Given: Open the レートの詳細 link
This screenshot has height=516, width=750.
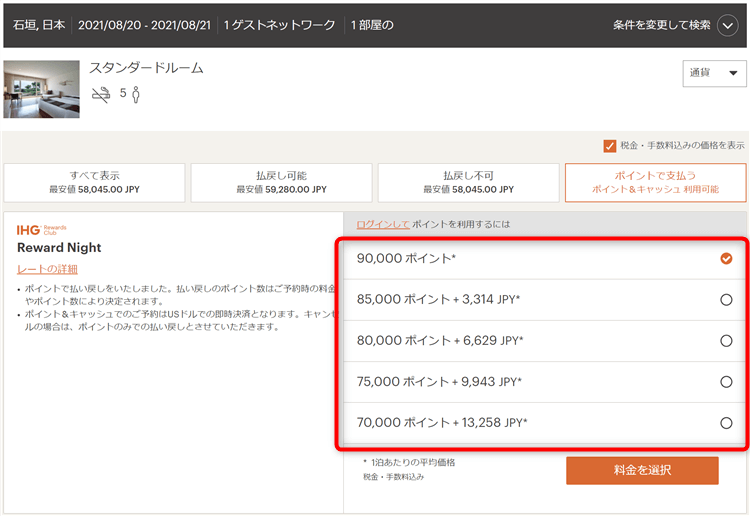Looking at the screenshot, I should tap(47, 269).
